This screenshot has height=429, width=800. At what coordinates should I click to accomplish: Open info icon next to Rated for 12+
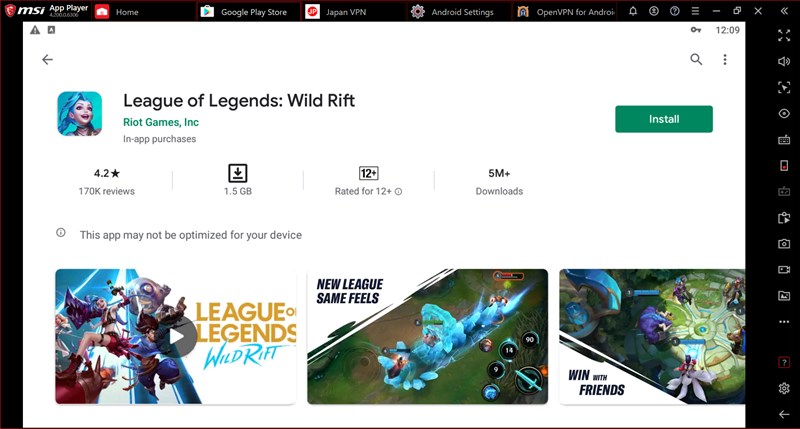pyautogui.click(x=398, y=192)
